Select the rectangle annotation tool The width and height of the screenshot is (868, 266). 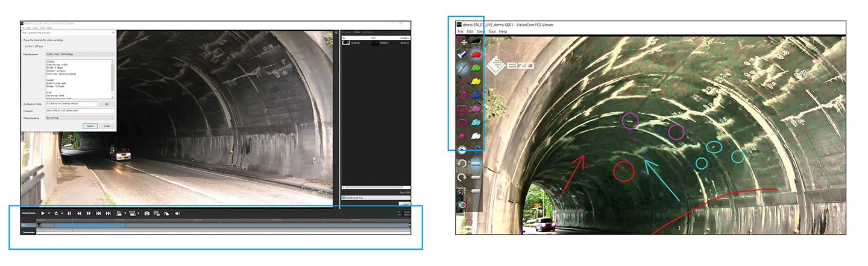pos(462,109)
